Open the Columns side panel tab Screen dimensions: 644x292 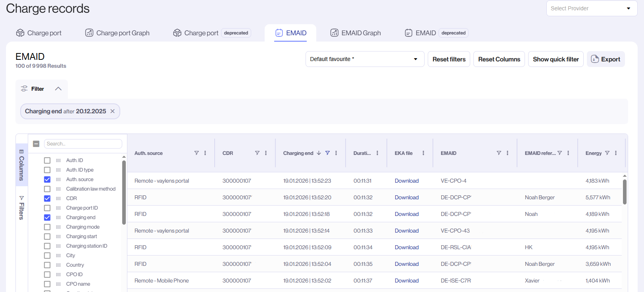pos(21,165)
